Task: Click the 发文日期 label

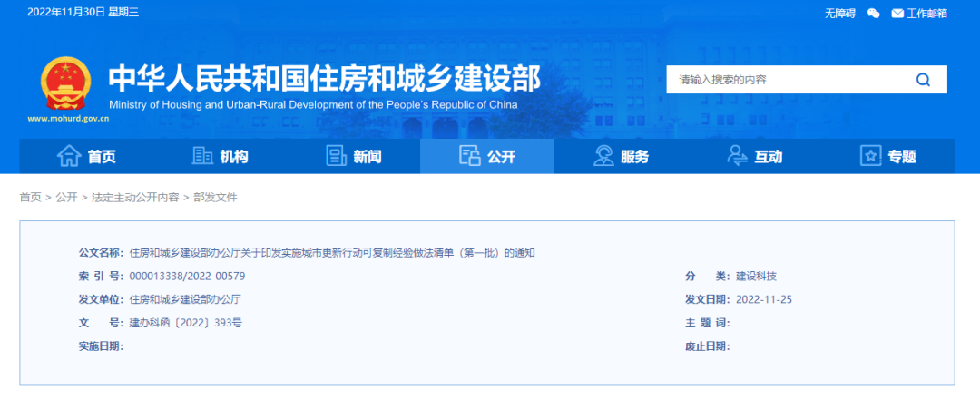Action: click(x=708, y=300)
